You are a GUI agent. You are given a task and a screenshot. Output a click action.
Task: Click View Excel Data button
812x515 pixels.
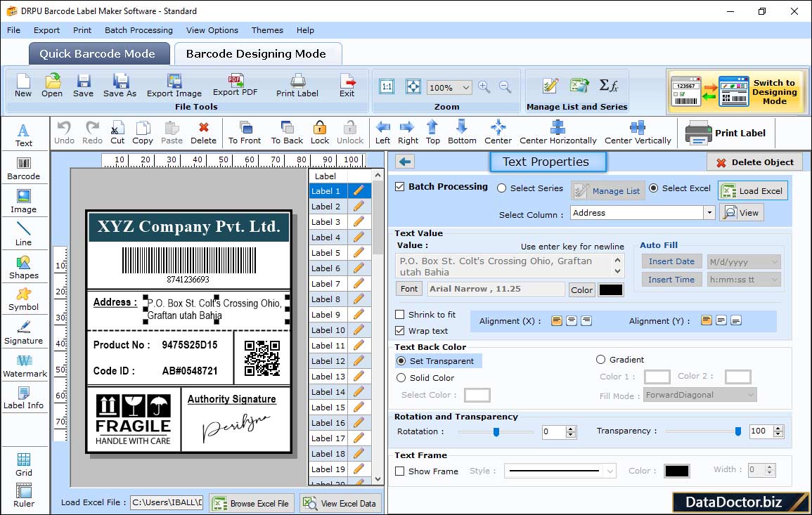(340, 503)
